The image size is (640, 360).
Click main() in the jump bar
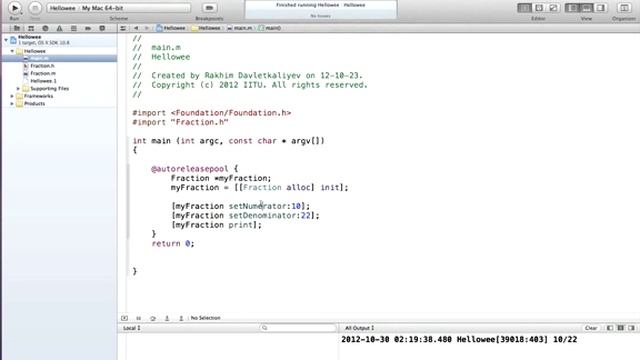[270, 28]
